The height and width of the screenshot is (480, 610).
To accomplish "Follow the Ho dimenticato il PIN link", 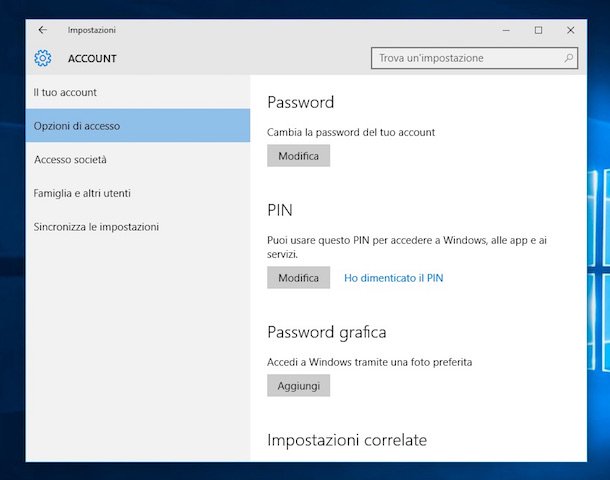I will tap(394, 278).
